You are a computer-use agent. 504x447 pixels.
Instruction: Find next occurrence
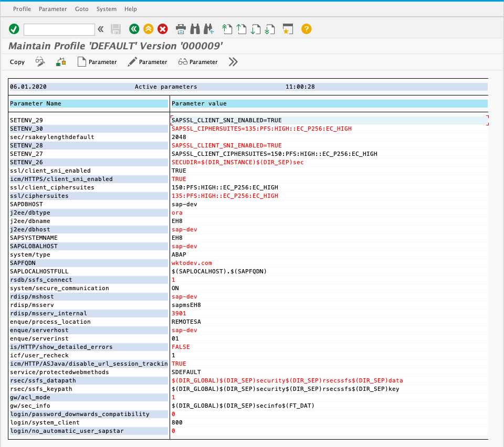tap(208, 29)
